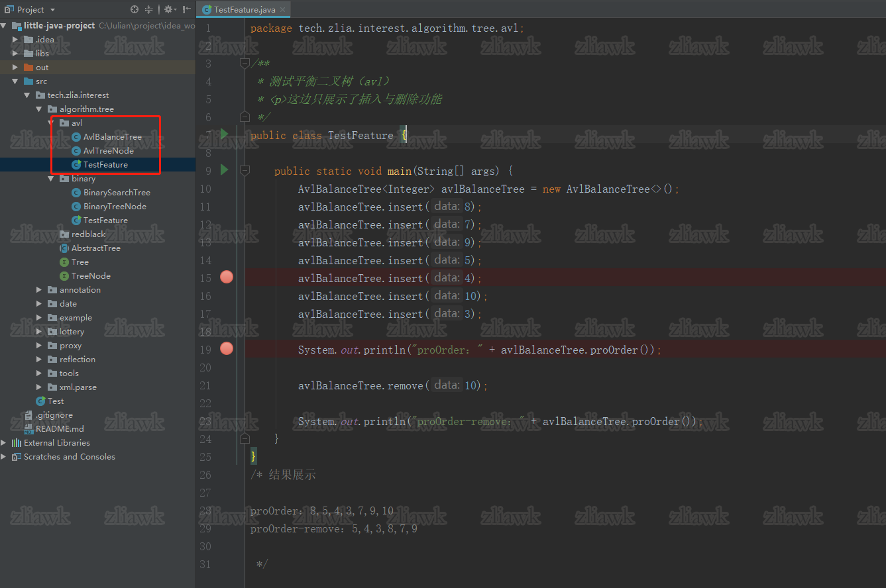Click the BinarySearchTree class icon
Image resolution: width=886 pixels, height=588 pixels.
76,193
